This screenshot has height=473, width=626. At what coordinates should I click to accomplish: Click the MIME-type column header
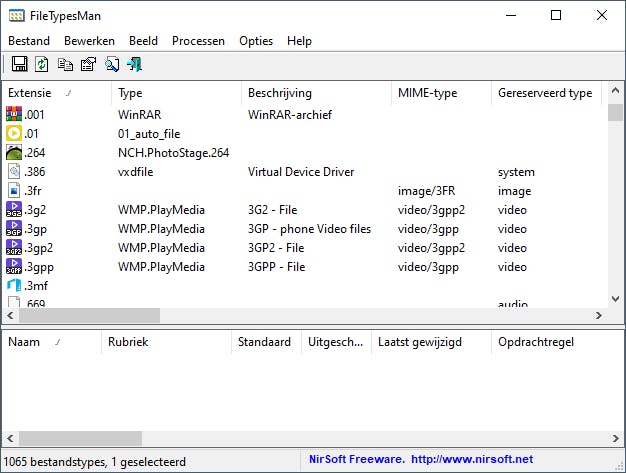tap(428, 93)
